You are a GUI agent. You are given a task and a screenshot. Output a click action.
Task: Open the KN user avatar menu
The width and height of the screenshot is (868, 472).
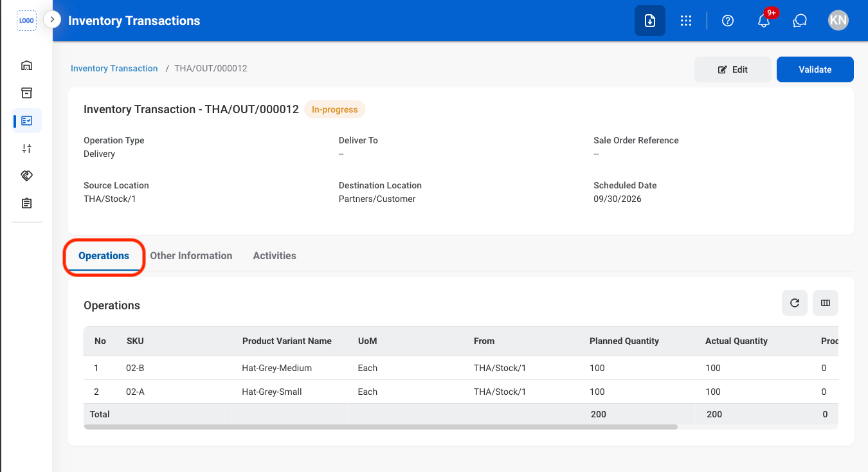tap(838, 21)
